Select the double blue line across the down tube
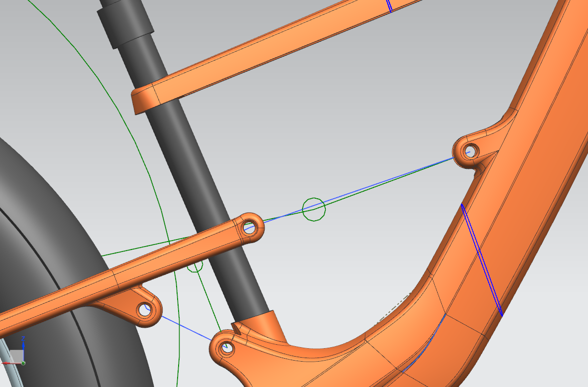 point(482,259)
